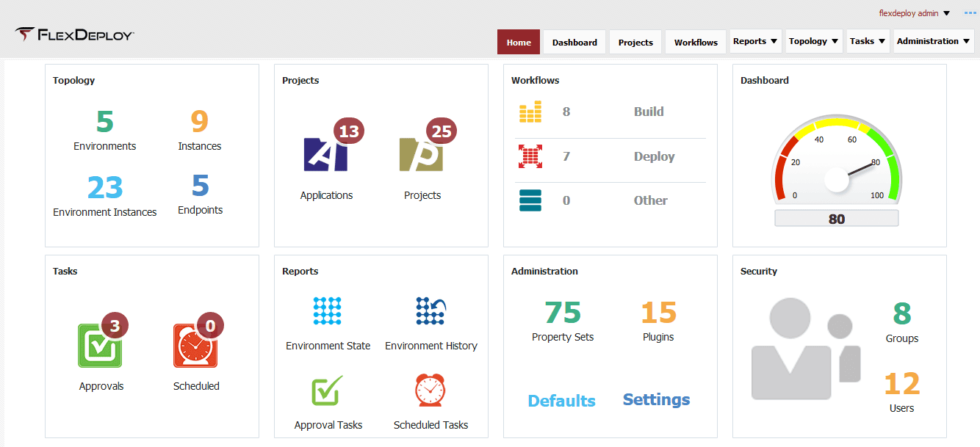Click the Environment History label

click(x=431, y=346)
